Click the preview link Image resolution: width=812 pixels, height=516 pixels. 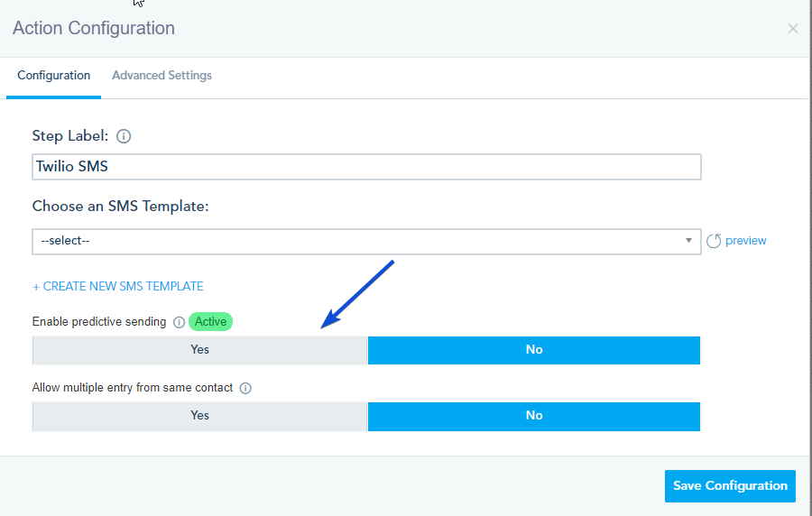[745, 241]
